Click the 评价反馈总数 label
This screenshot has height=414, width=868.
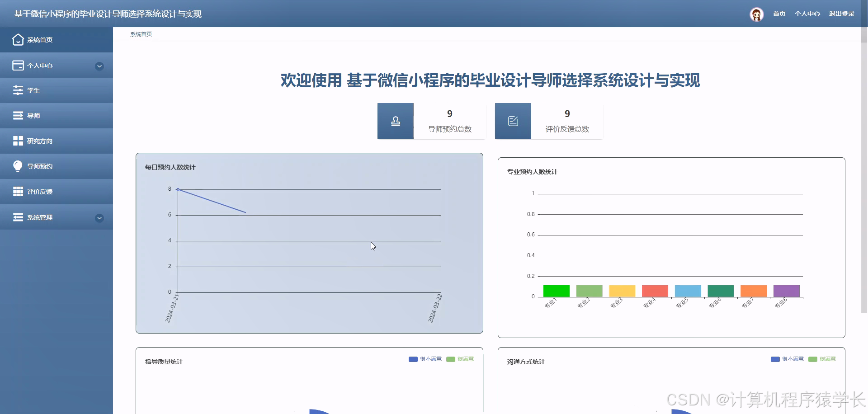pos(567,129)
